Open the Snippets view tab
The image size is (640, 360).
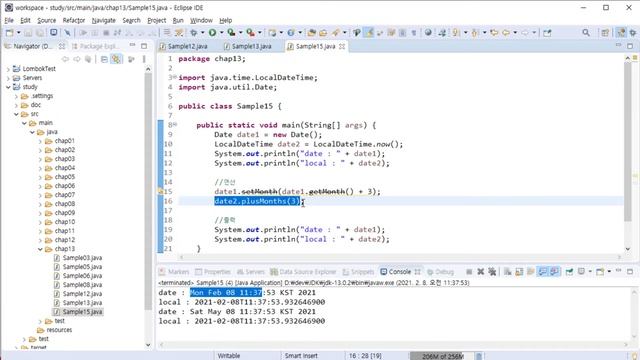tap(358, 271)
